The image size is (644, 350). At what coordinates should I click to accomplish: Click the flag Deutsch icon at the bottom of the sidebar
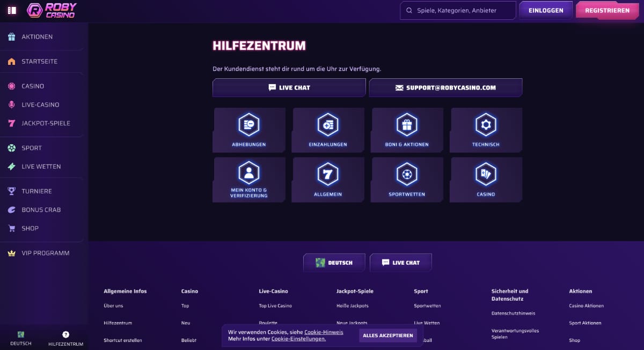click(21, 334)
